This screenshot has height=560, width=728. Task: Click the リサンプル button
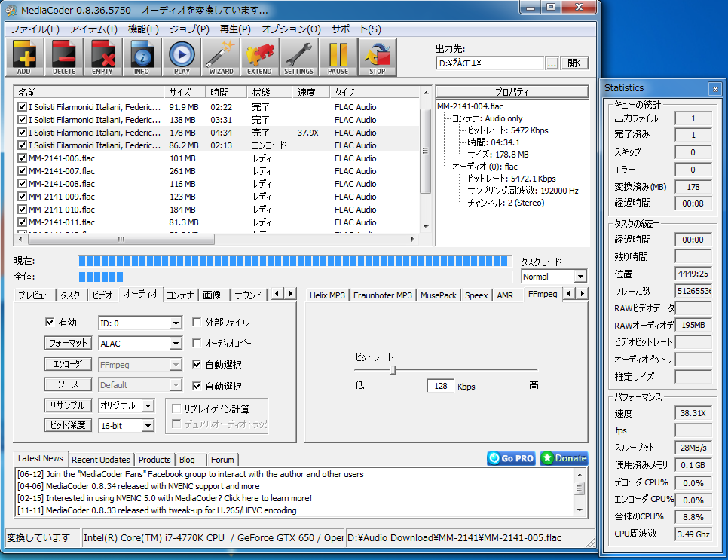click(69, 405)
